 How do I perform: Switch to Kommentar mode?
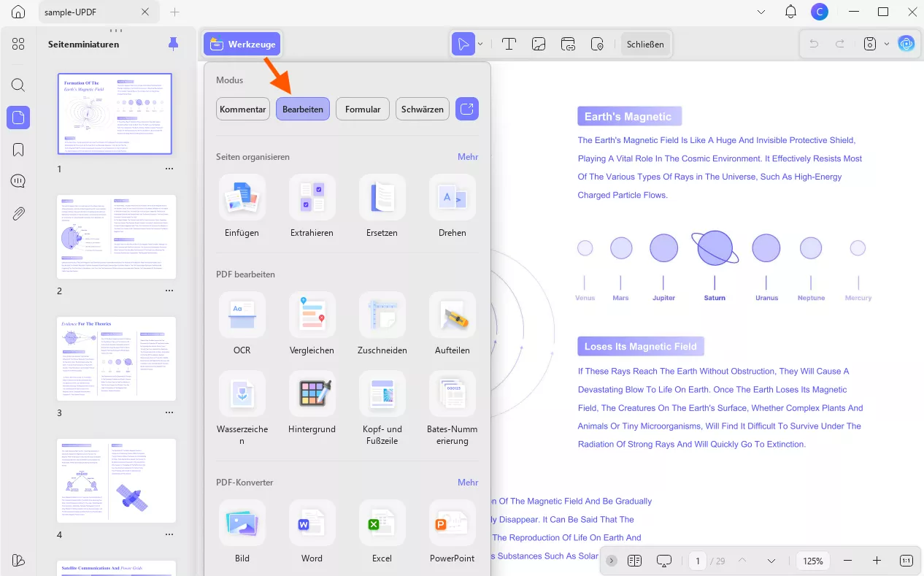[243, 109]
